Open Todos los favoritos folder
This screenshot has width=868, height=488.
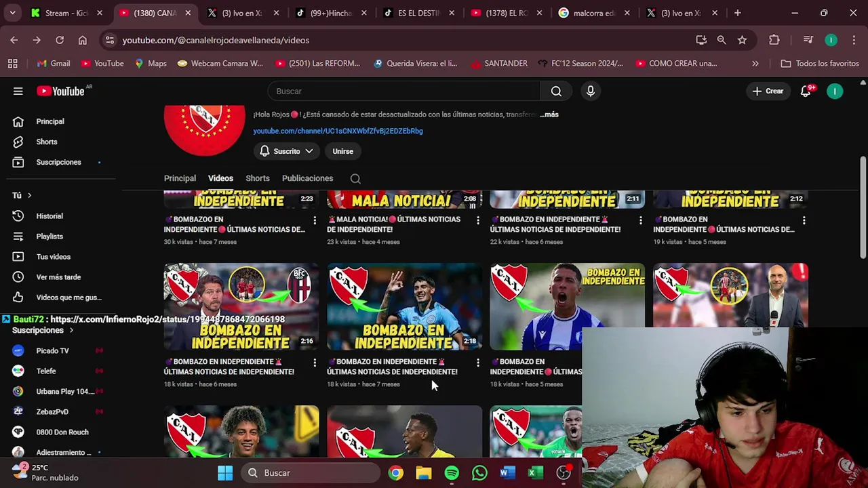pos(819,64)
